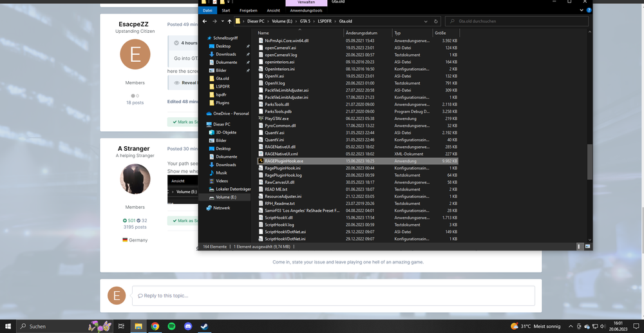
Task: Switch to the Freigeben ribbon tab
Action: point(249,10)
